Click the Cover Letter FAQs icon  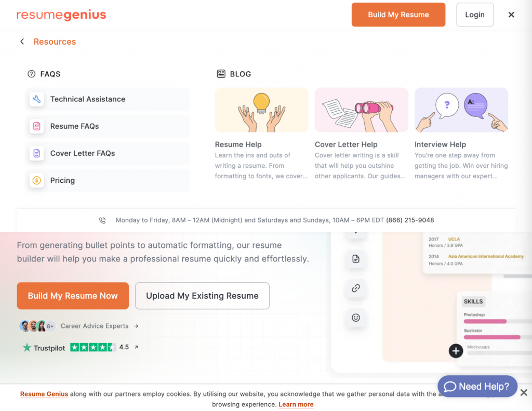click(36, 153)
